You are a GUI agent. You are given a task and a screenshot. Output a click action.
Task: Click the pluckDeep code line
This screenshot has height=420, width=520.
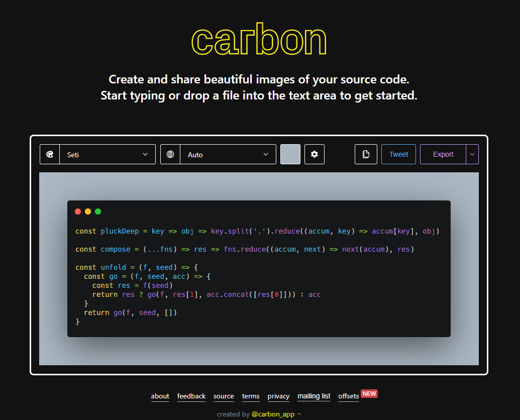coord(257,232)
